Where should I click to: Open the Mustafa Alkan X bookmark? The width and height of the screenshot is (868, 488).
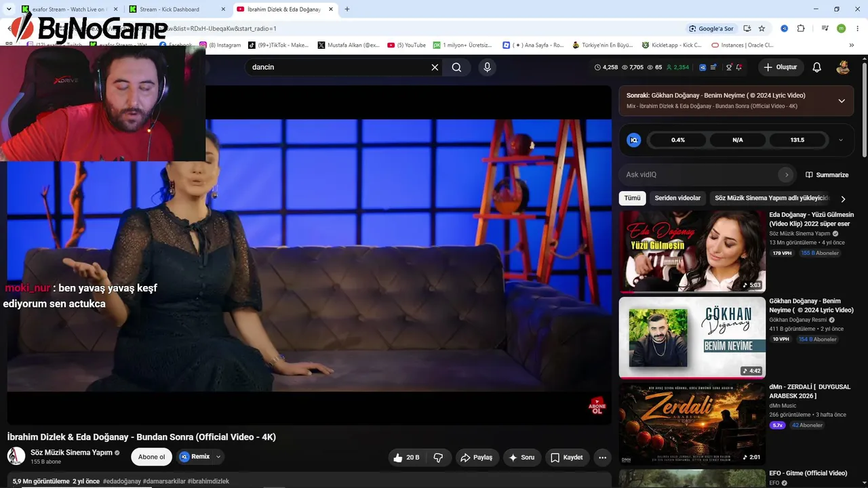(x=349, y=45)
